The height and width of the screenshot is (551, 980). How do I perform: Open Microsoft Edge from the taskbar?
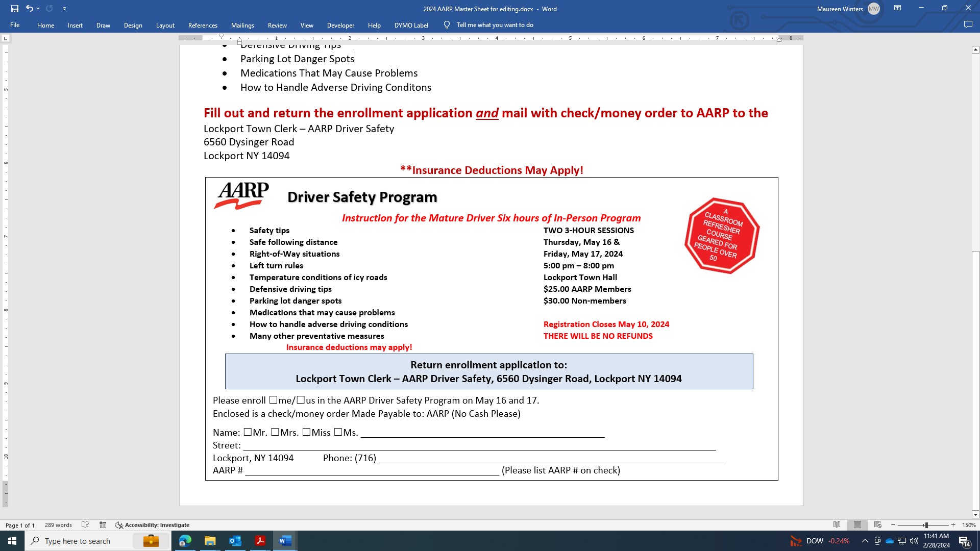[185, 541]
